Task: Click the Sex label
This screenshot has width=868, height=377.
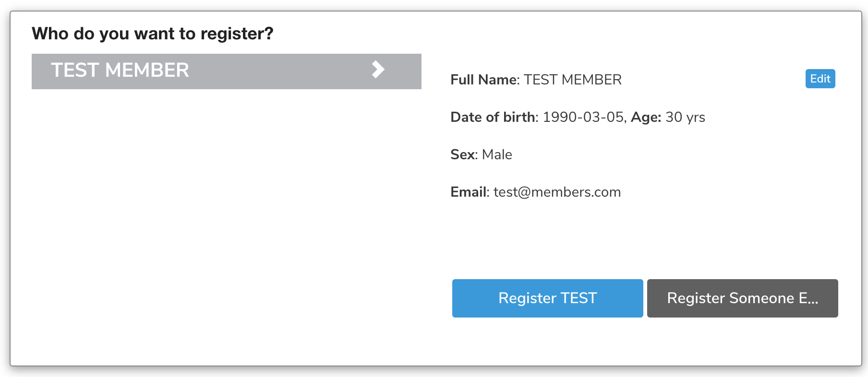Action: pyautogui.click(x=463, y=154)
